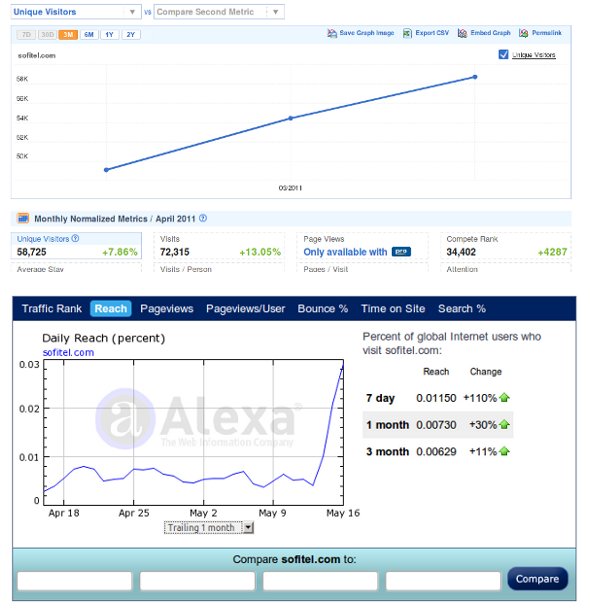Viewport: 590px width, 611px height.
Task: Click the last data point on the Unique Visitors graph
Action: tap(475, 77)
